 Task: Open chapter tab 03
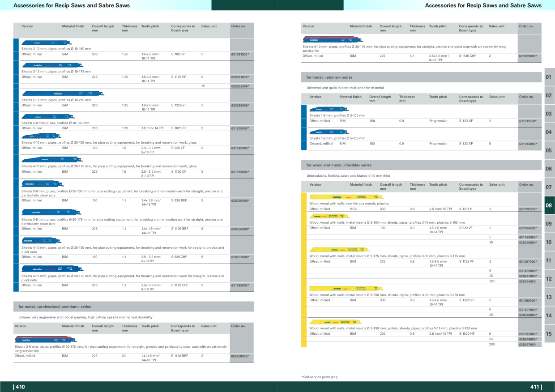549,114
